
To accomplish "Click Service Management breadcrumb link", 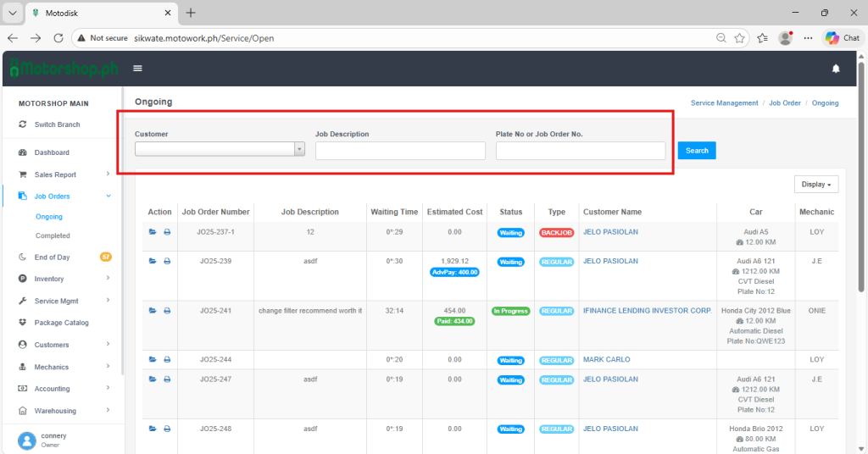I will [x=724, y=102].
